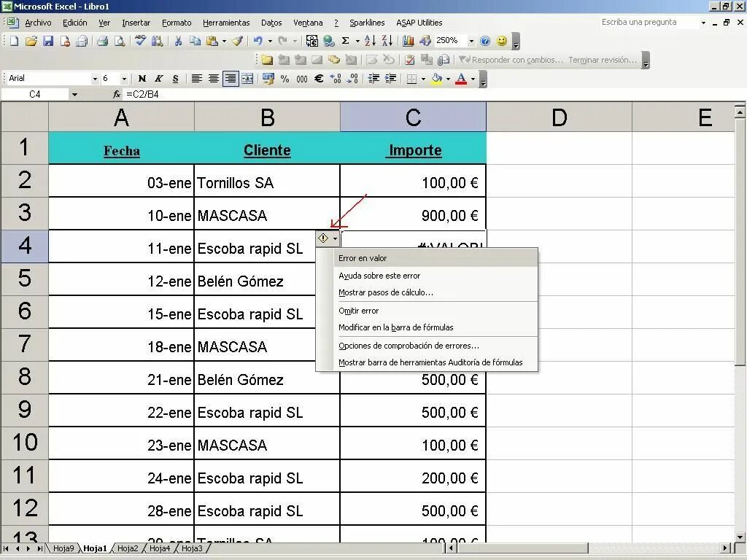This screenshot has height=560, width=747.
Task: Apply percent style format
Action: [x=285, y=79]
